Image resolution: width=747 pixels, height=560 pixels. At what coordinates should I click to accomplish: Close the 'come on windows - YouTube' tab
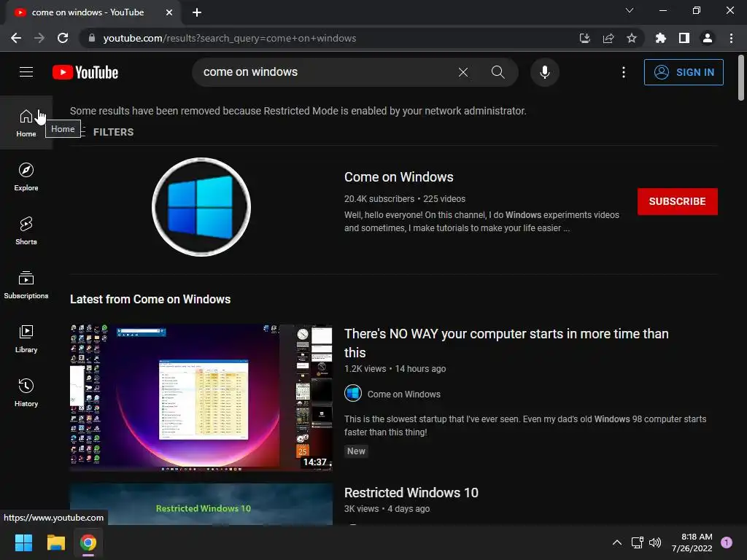coord(169,12)
